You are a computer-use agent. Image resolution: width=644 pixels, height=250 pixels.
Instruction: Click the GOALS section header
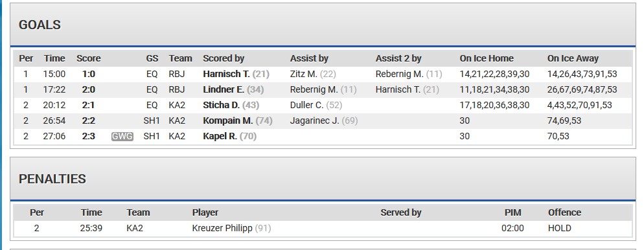pyautogui.click(x=40, y=25)
